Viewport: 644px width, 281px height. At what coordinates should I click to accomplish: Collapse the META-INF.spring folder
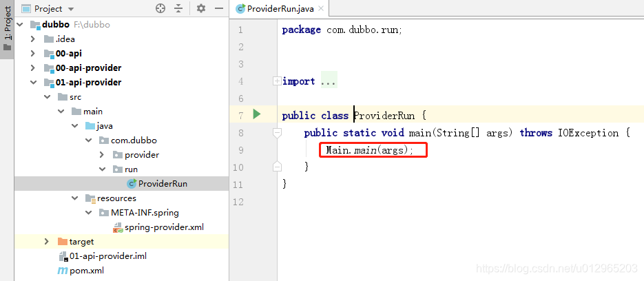[x=88, y=213]
